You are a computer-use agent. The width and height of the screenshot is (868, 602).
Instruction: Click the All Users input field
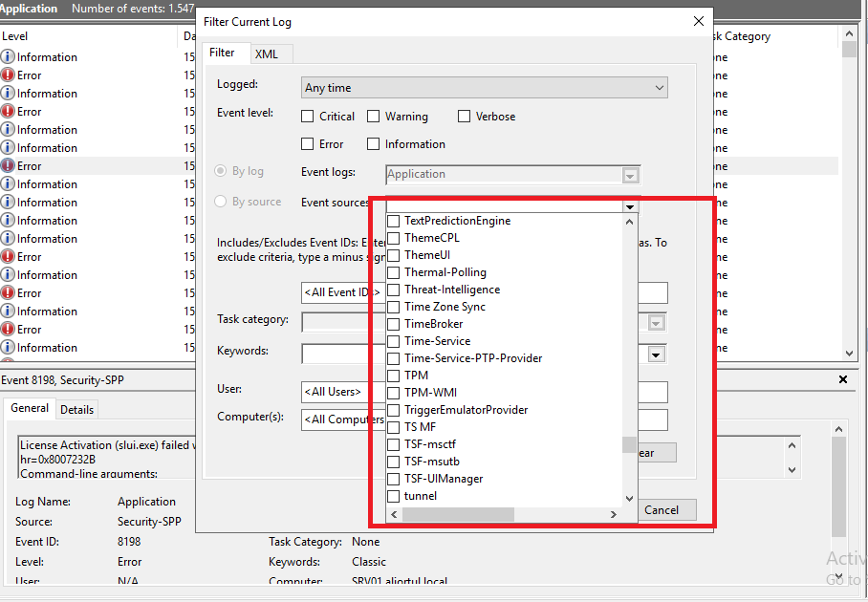pyautogui.click(x=334, y=392)
